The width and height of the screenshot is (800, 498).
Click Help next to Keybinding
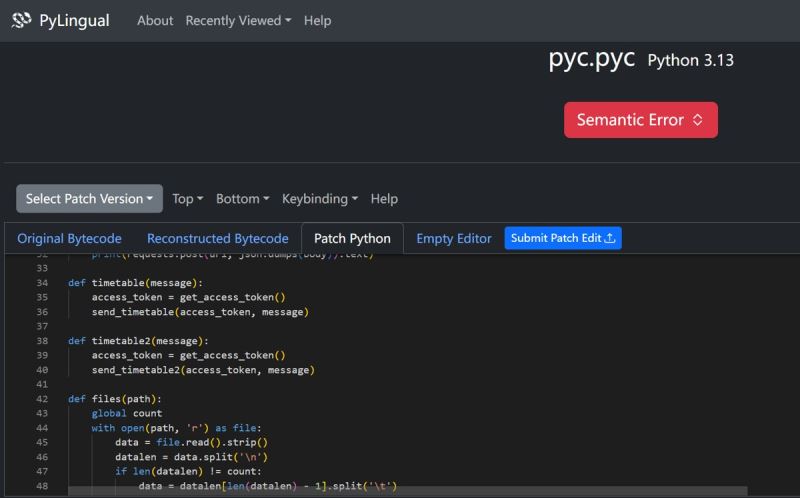tap(384, 198)
